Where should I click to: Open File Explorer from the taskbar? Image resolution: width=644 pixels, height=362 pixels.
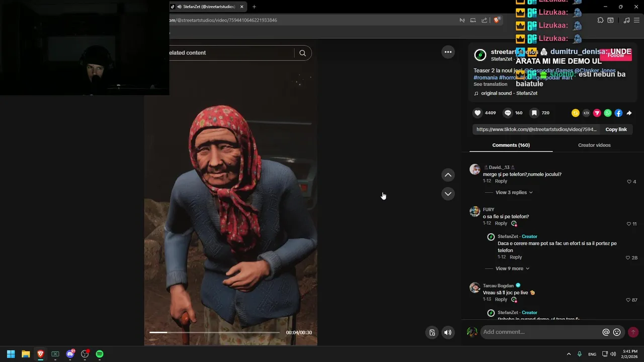(26, 354)
